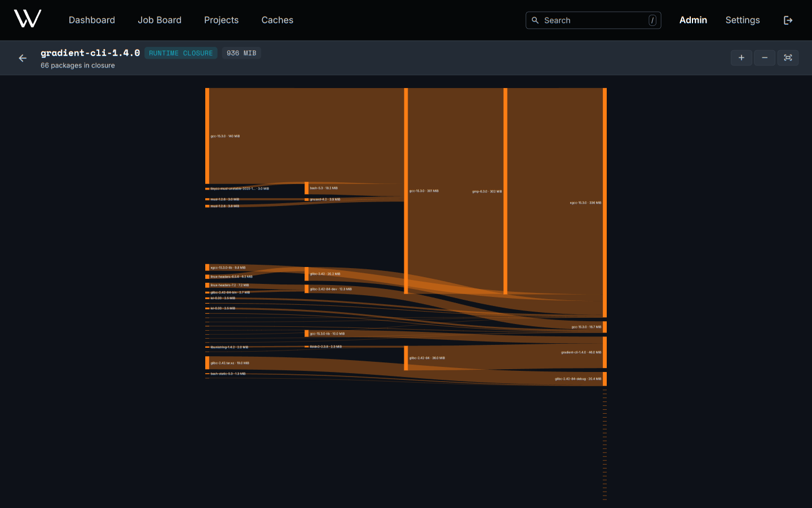Image resolution: width=812 pixels, height=508 pixels.
Task: Click the 936 MIB size badge
Action: point(241,53)
